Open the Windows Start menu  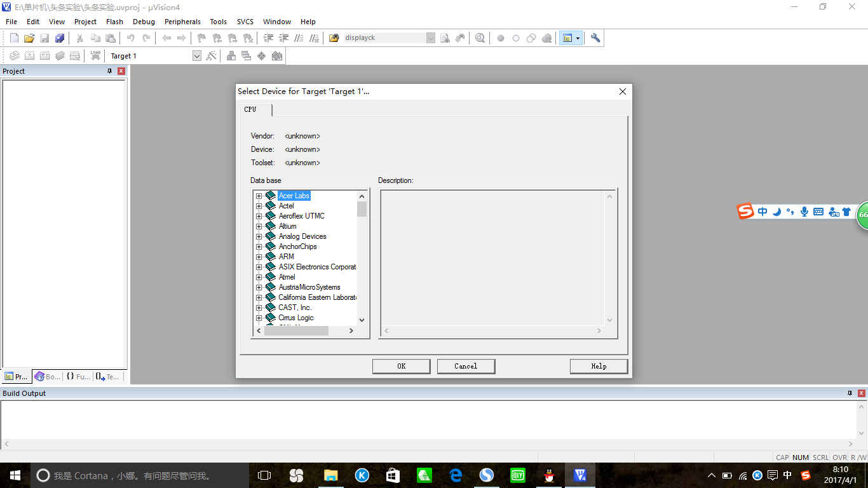pyautogui.click(x=15, y=475)
